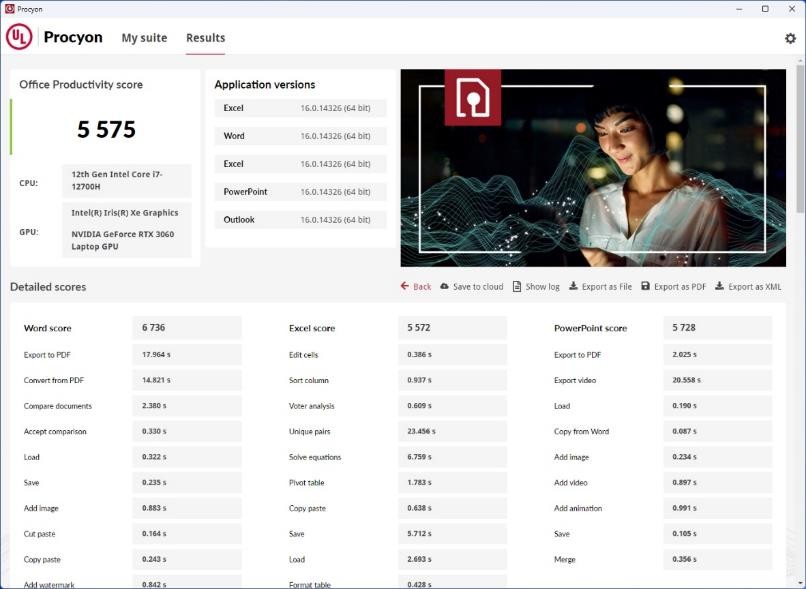Switch to the My suite tab
This screenshot has height=589, width=806.
pos(144,38)
